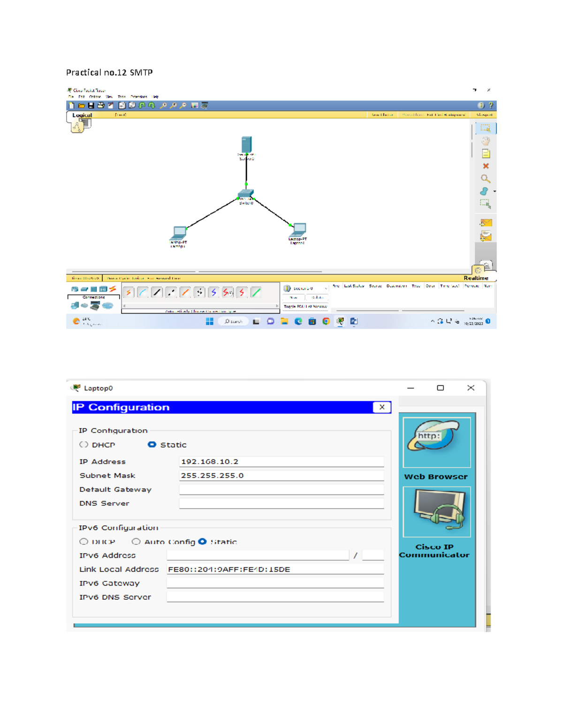Activate the Delete tool in the right toolbar

[x=485, y=166]
